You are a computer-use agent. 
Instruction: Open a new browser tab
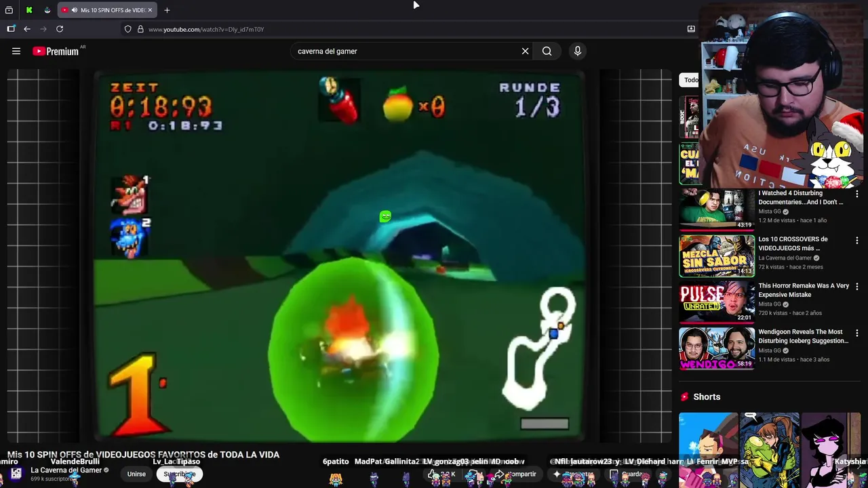[167, 10]
